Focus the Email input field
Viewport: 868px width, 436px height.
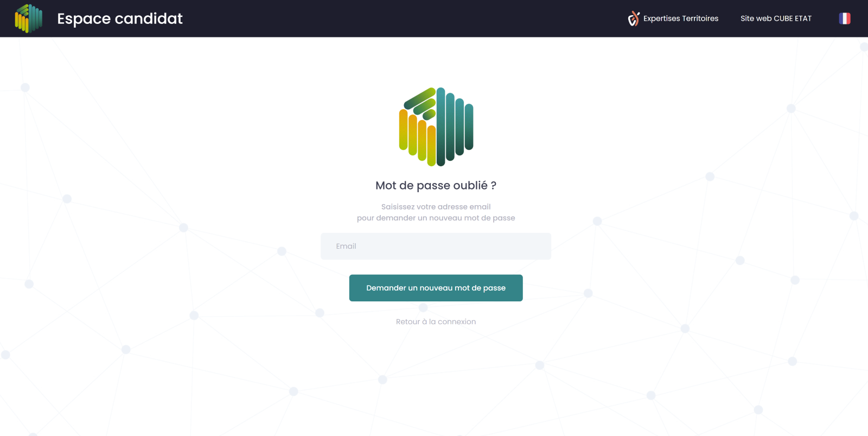click(436, 246)
